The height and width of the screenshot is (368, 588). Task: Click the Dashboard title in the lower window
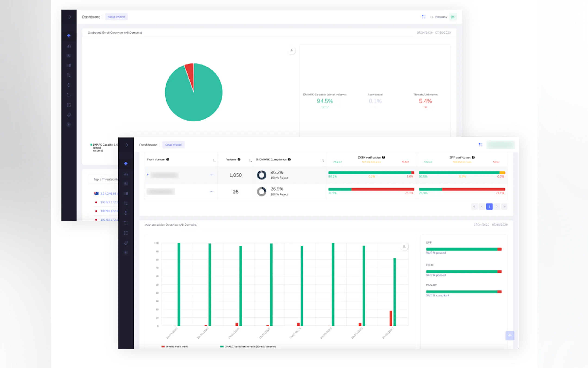148,145
